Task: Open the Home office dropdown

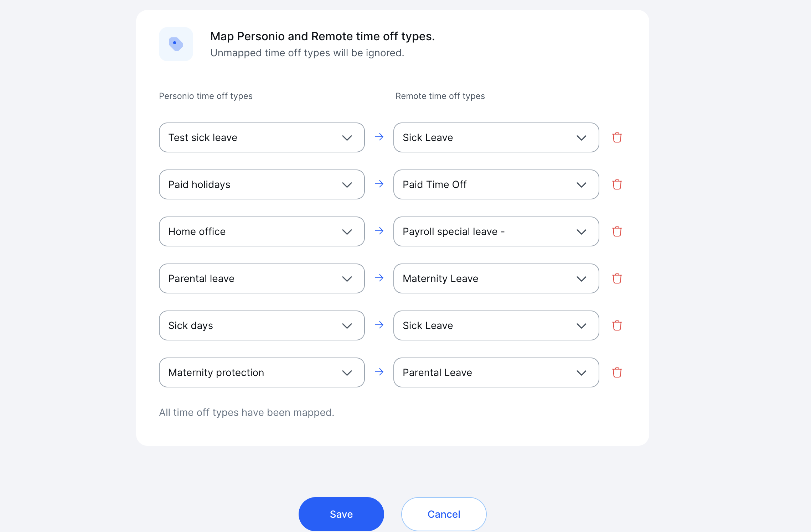Action: tap(262, 231)
